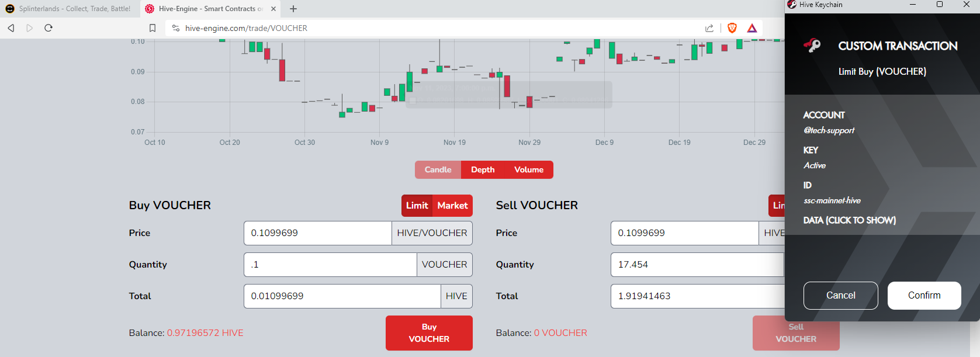Click the 'Buy VOUCHER' heading
980x357 pixels.
click(x=170, y=205)
